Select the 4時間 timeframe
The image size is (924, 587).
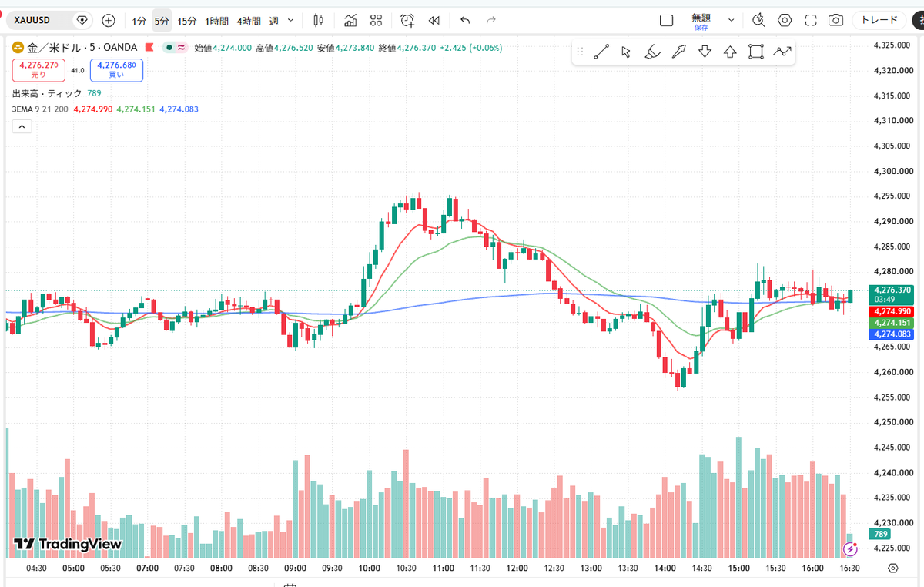(x=249, y=21)
